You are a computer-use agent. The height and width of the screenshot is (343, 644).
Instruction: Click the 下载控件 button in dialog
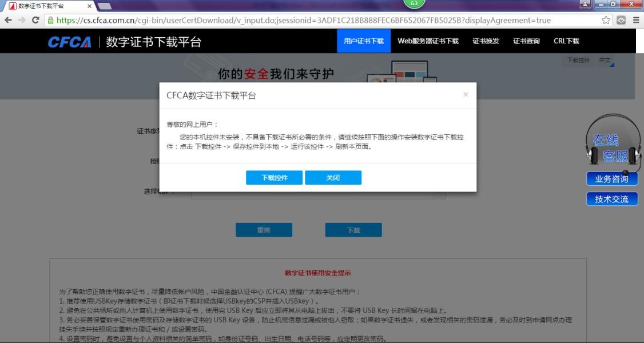tap(275, 178)
